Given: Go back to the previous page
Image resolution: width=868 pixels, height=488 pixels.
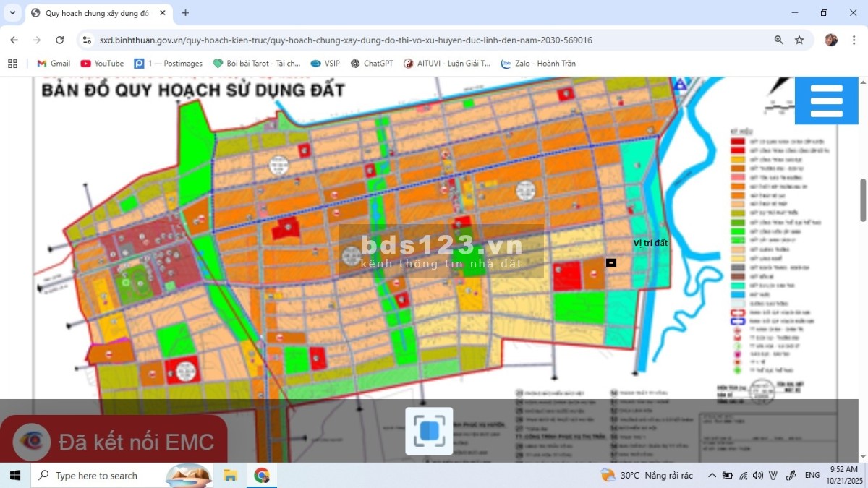Looking at the screenshot, I should (14, 40).
